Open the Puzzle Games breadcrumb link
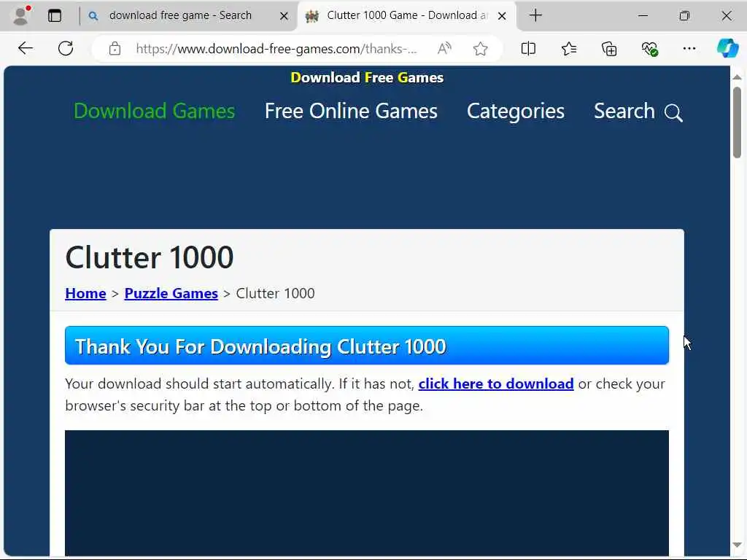Viewport: 747px width, 560px height. tap(171, 293)
